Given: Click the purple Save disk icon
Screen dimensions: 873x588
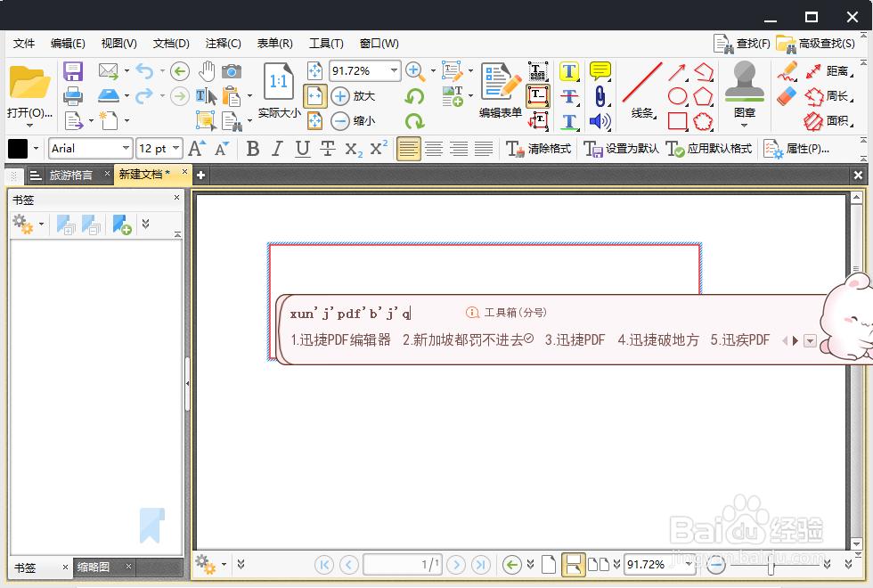Looking at the screenshot, I should [73, 71].
